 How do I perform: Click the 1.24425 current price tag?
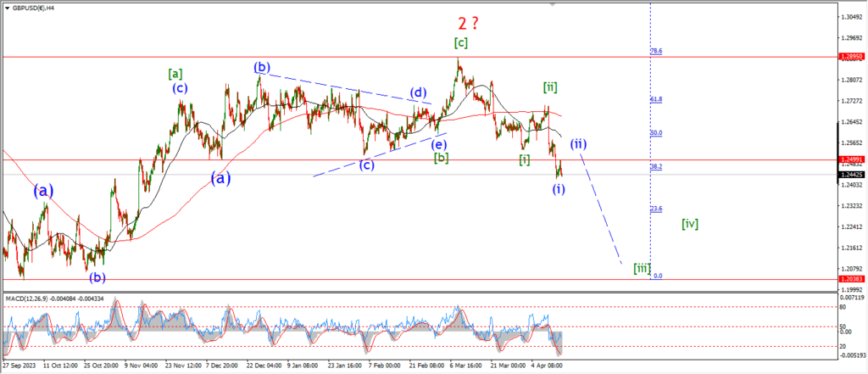[852, 174]
